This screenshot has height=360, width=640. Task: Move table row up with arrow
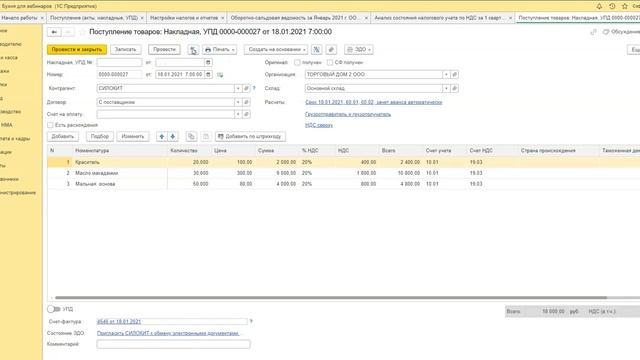[162, 136]
